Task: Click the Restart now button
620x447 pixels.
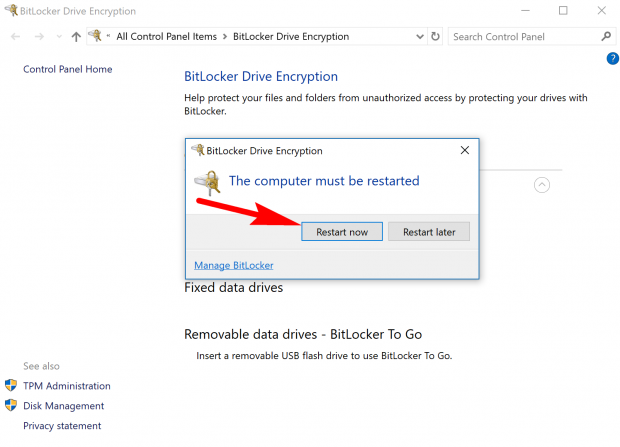Action: click(x=342, y=232)
